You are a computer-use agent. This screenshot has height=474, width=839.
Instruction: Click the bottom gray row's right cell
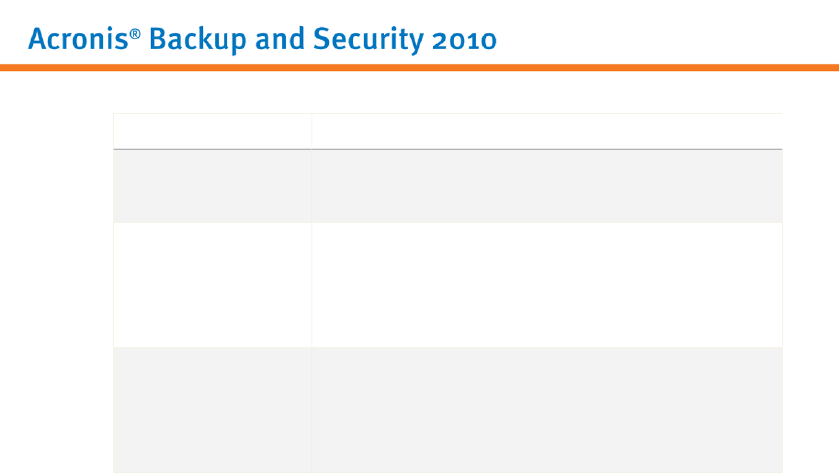(x=546, y=409)
